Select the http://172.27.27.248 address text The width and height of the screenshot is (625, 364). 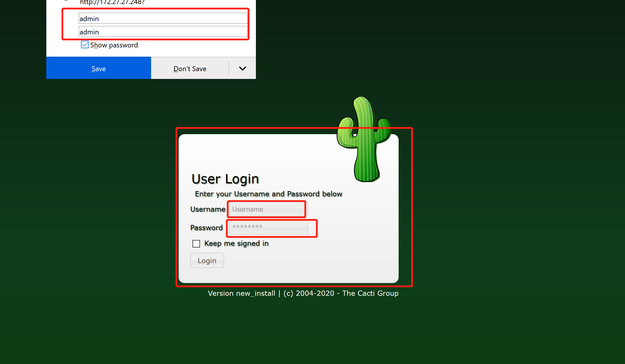tap(112, 2)
